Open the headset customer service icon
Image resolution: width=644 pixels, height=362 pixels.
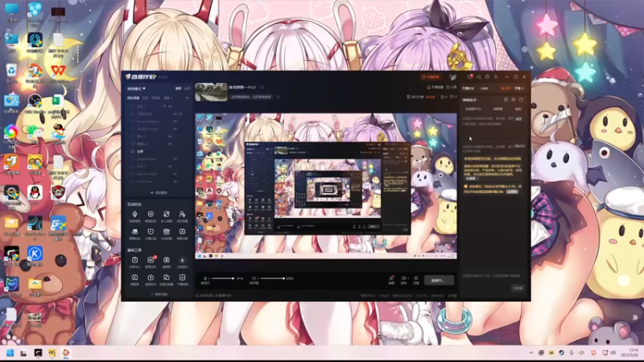click(x=478, y=76)
